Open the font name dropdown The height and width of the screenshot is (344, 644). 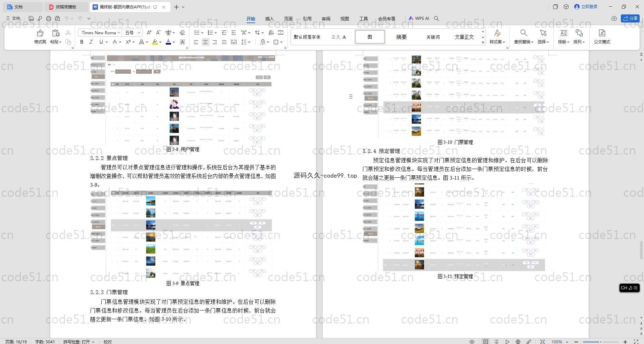point(119,33)
